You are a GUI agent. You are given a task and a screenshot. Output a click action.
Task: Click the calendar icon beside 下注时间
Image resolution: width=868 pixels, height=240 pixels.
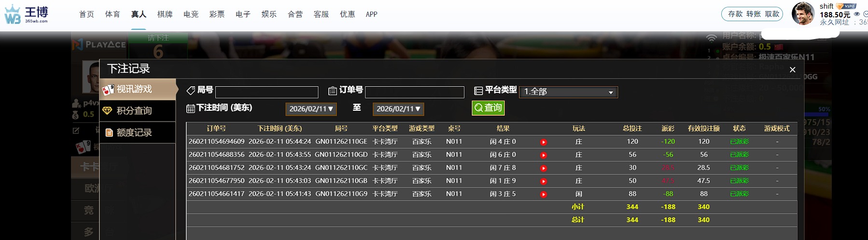point(191,108)
